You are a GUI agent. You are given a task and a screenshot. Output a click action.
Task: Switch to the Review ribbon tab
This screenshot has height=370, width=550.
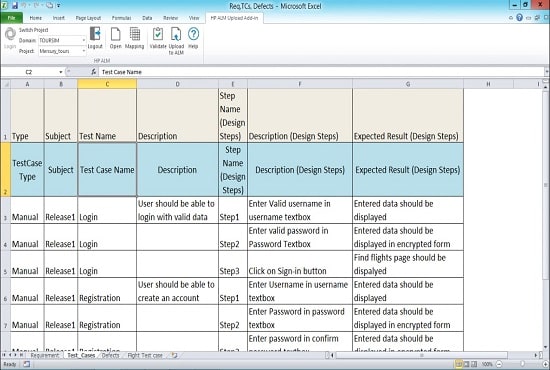pyautogui.click(x=170, y=18)
